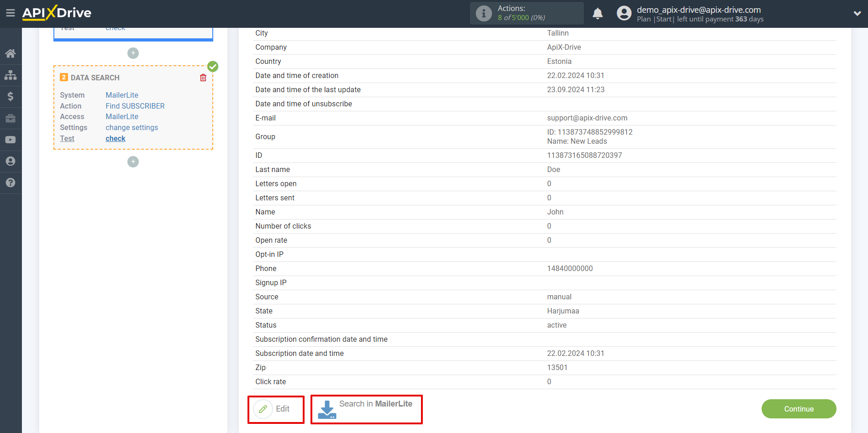The width and height of the screenshot is (868, 433).
Task: Click the Edit button
Action: [x=276, y=409]
